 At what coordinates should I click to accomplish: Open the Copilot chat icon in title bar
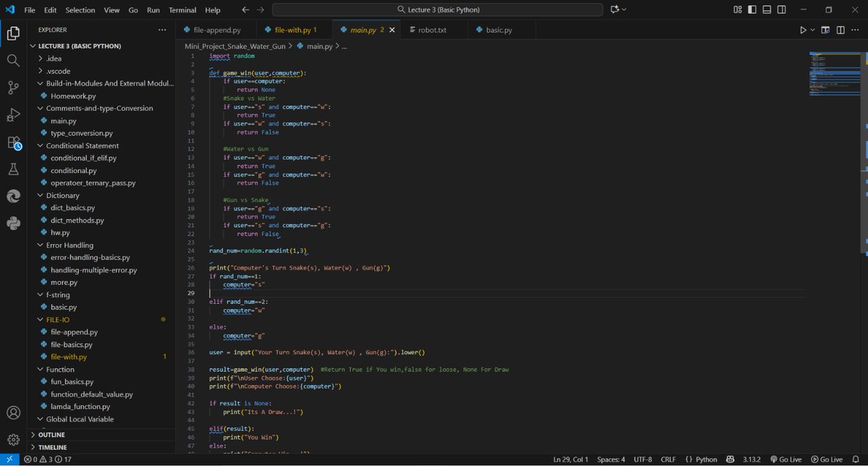click(615, 10)
